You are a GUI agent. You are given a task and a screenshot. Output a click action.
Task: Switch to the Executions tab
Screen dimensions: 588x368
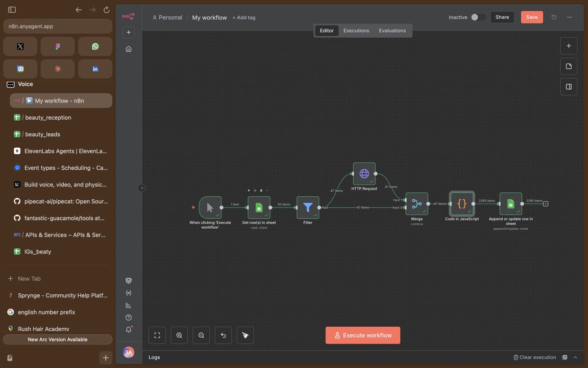[356, 30]
